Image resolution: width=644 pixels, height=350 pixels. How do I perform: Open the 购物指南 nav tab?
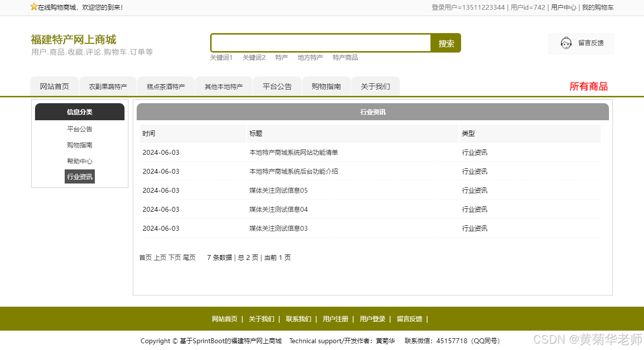326,86
